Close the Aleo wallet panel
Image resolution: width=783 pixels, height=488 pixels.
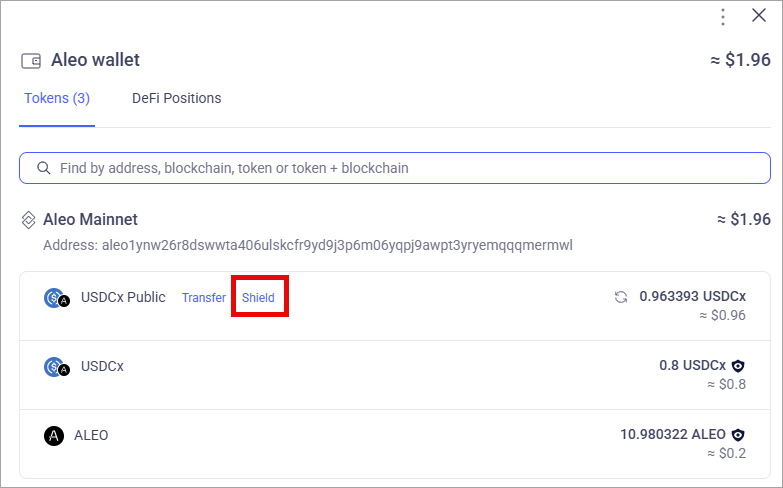tap(759, 15)
